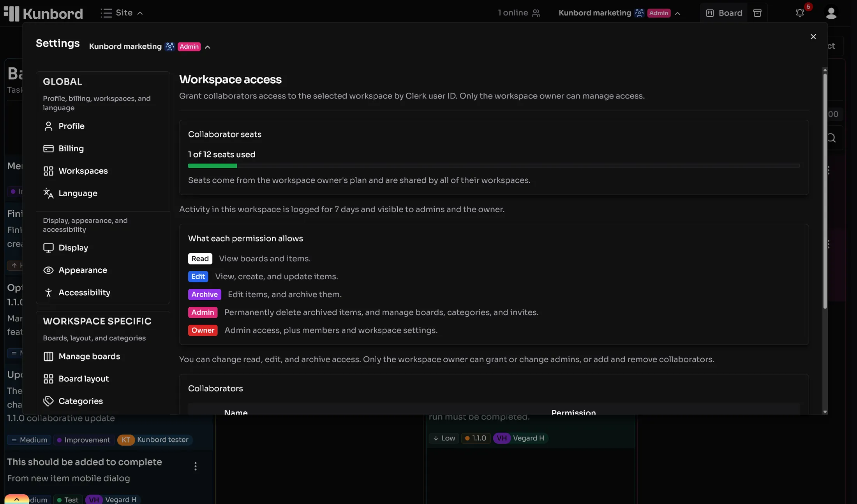This screenshot has width=857, height=504.
Task: Click the '1 of 12 seats used' text
Action: pyautogui.click(x=222, y=155)
